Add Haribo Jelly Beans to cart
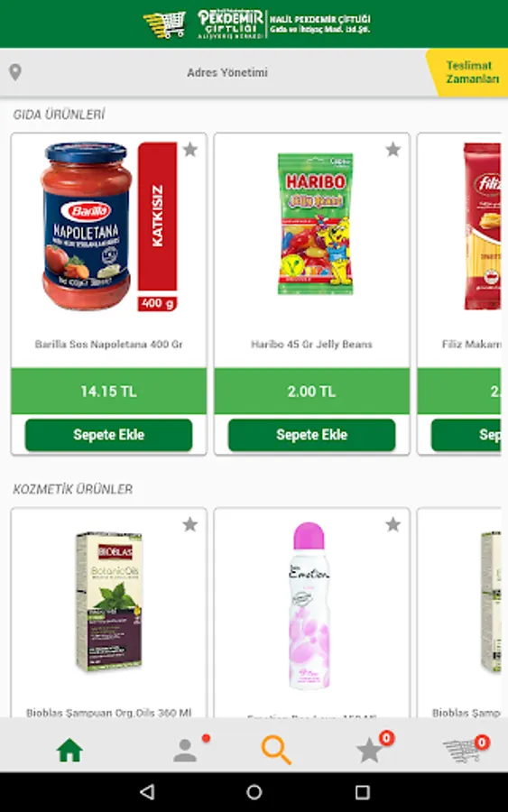This screenshot has height=812, width=508. pyautogui.click(x=311, y=435)
